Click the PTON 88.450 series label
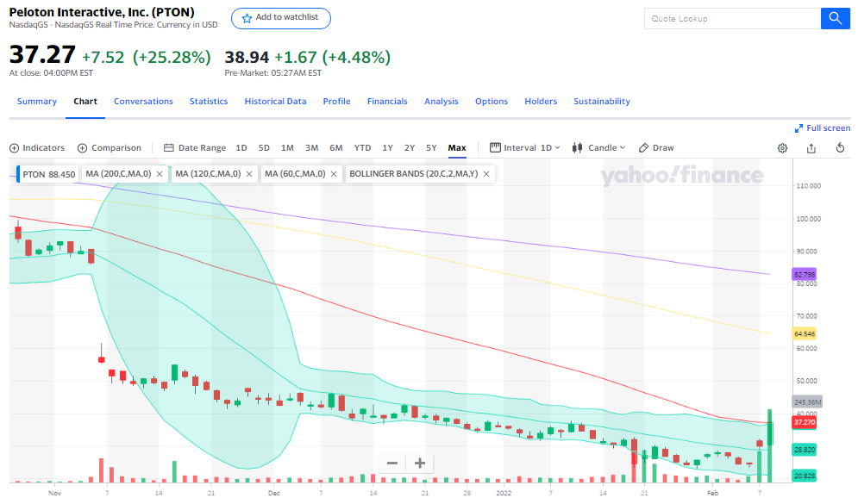The image size is (858, 504). pyautogui.click(x=47, y=174)
